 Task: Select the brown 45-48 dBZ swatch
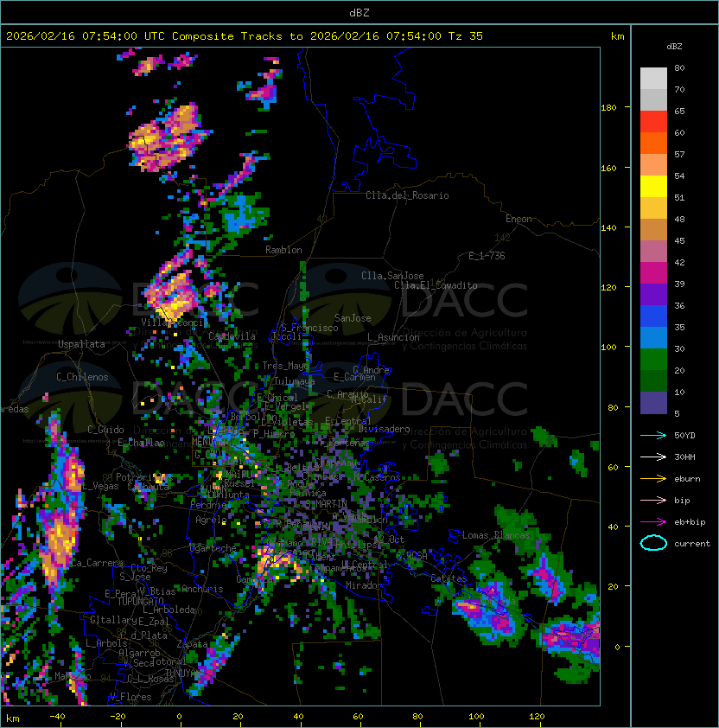click(x=653, y=230)
